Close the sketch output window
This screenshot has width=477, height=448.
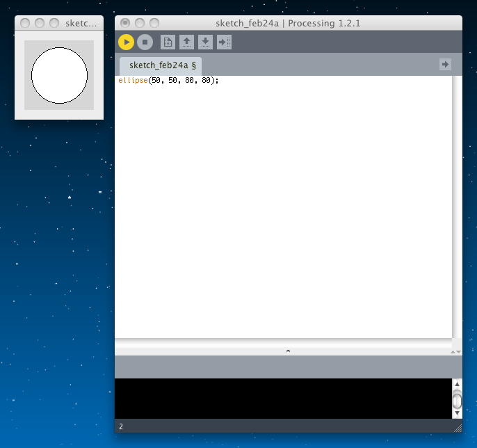pyautogui.click(x=25, y=23)
